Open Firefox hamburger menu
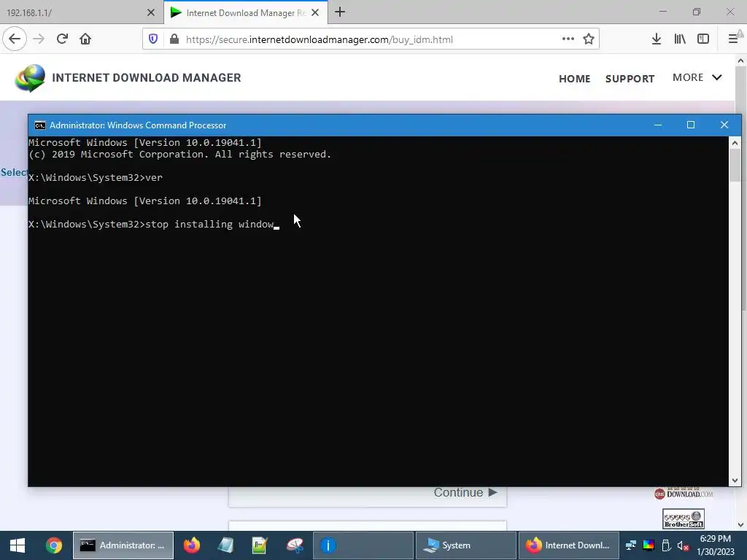The image size is (747, 560). pos(734,39)
